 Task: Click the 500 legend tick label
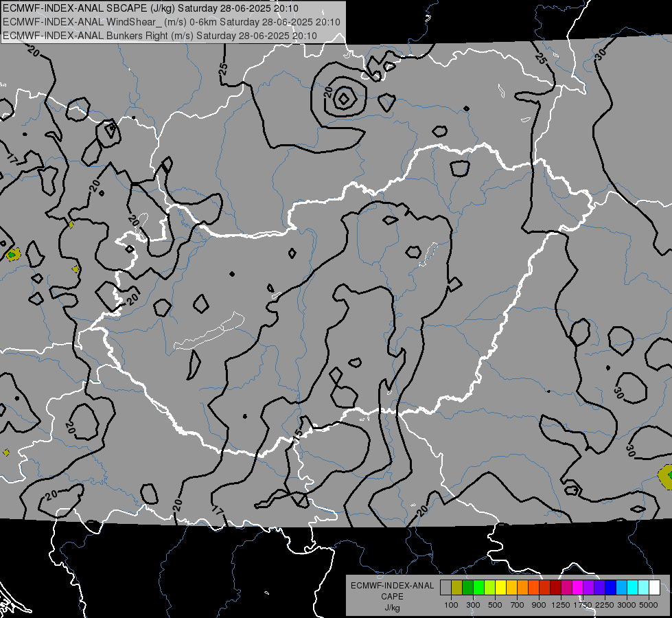pos(495,605)
